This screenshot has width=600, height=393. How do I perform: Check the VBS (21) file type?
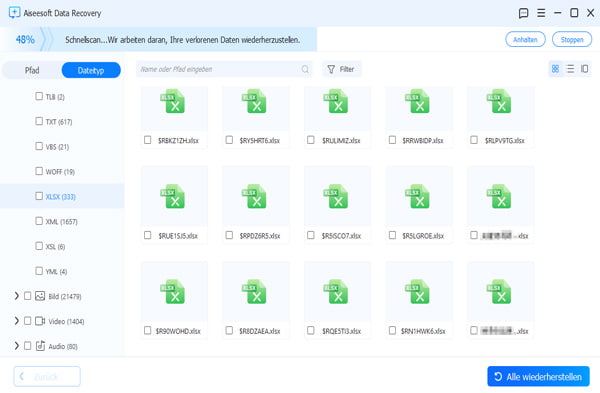[x=39, y=146]
